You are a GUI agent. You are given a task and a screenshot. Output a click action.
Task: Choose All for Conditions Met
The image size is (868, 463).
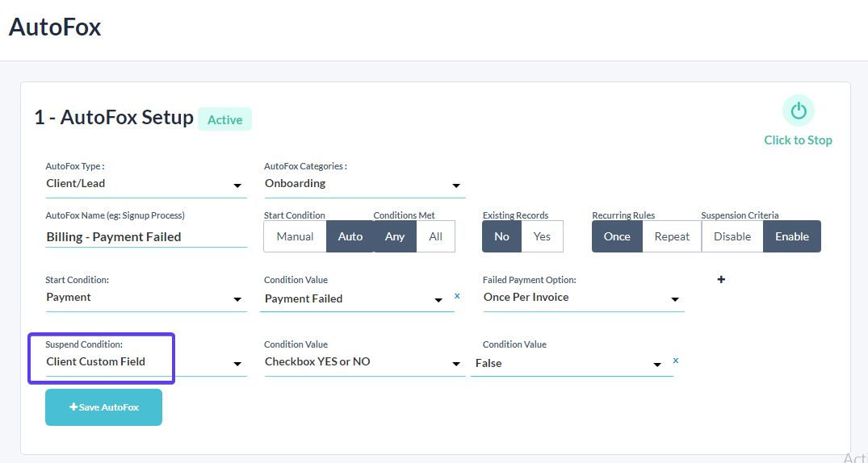pyautogui.click(x=436, y=236)
